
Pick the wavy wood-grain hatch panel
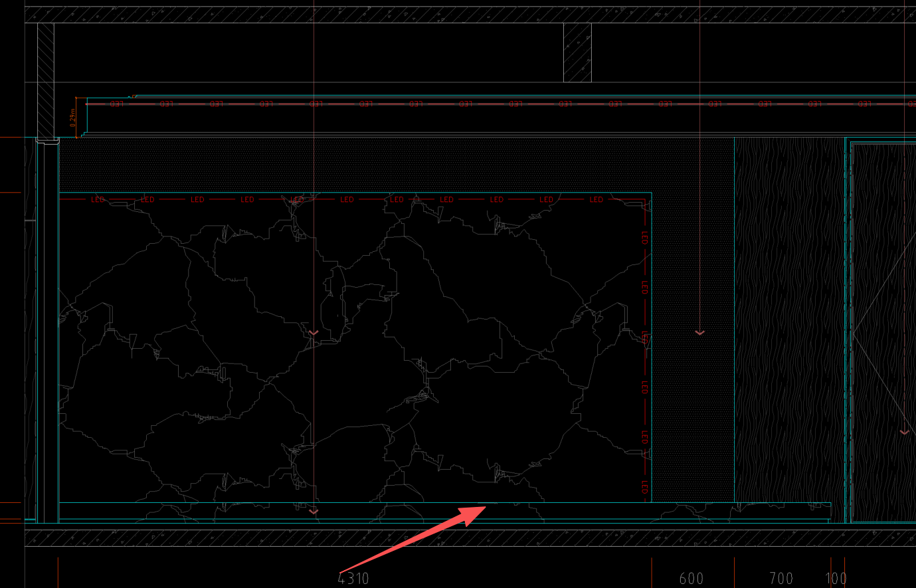(x=789, y=320)
